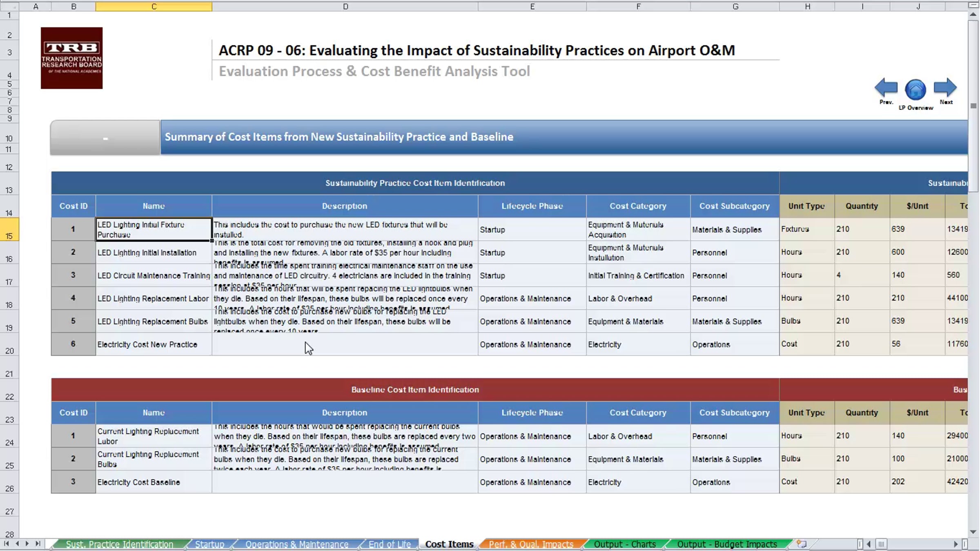Select column E header
The image size is (980, 551).
click(x=532, y=6)
